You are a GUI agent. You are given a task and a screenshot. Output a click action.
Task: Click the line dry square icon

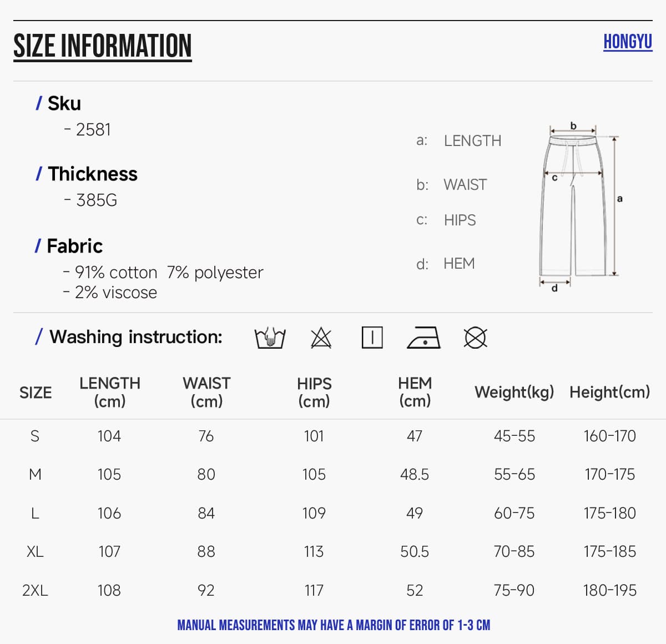[372, 338]
